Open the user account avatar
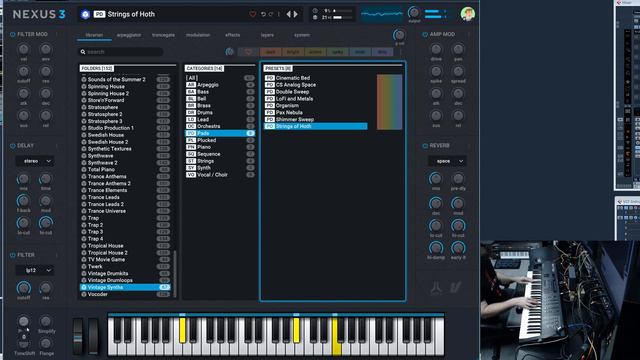Viewport: 640px width, 360px height. [x=467, y=14]
